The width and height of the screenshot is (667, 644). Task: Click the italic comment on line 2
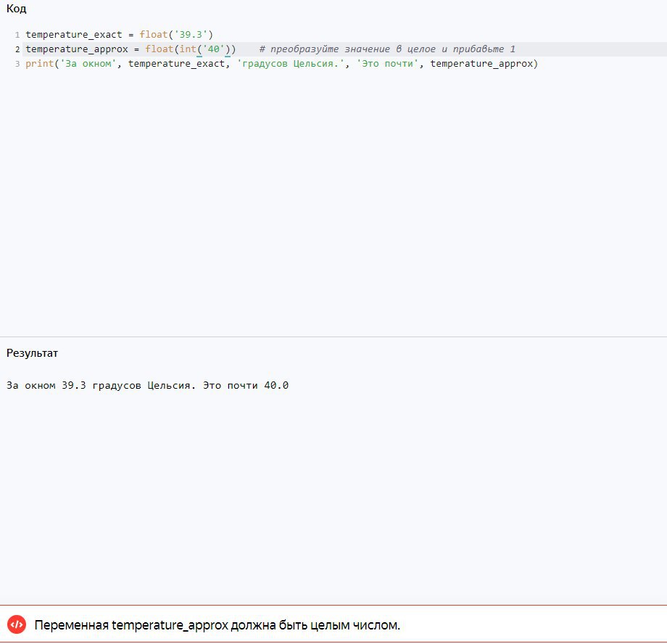pos(387,49)
